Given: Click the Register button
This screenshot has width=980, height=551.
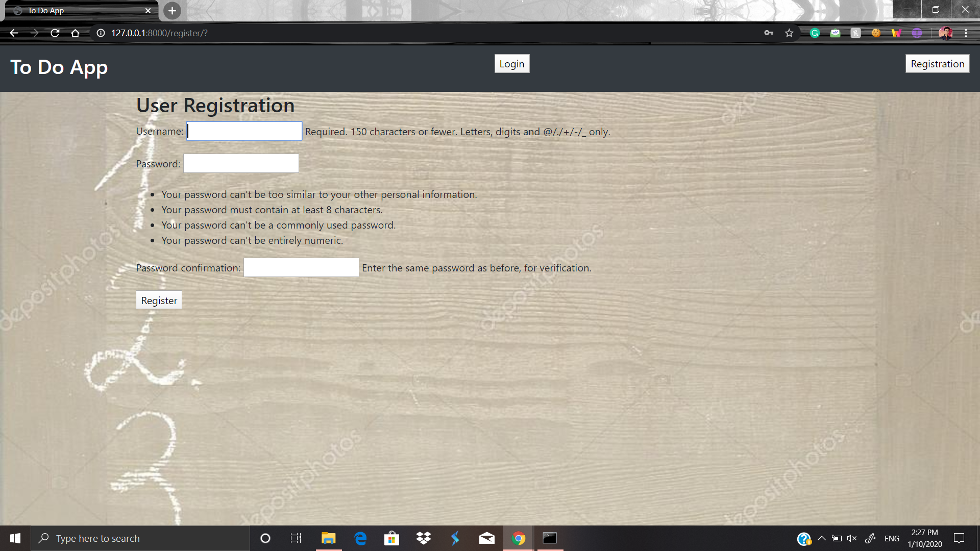Looking at the screenshot, I should pyautogui.click(x=159, y=300).
